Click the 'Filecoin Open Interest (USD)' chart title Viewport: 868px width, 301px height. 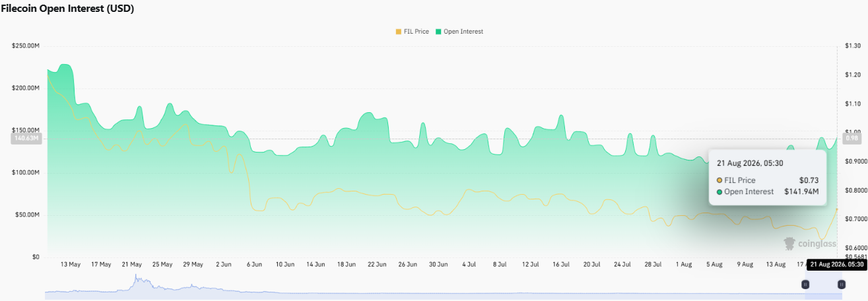click(x=68, y=9)
